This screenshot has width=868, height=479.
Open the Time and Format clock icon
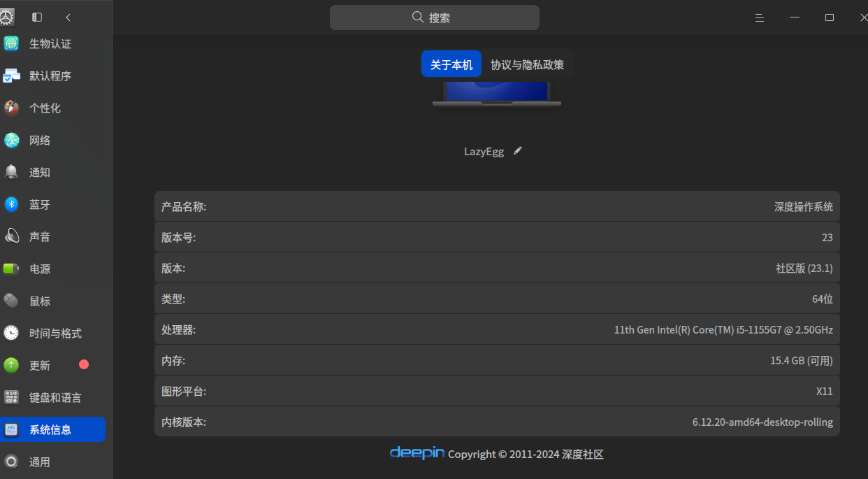pos(11,334)
